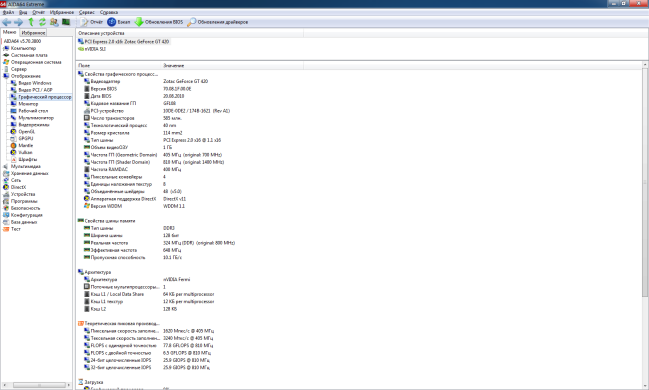
Task: Click the orange Тест icon in tree
Action: [x=6, y=229]
